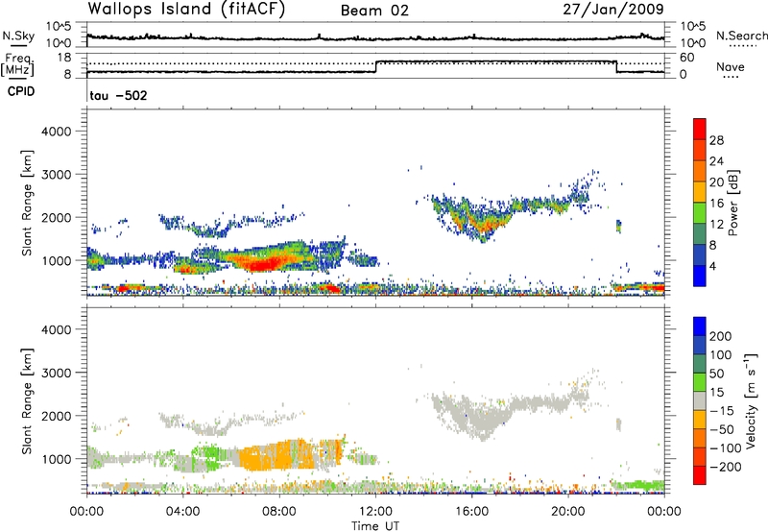The width and height of the screenshot is (768, 532).
Task: Click the '20:00' time axis label
Action: [568, 512]
